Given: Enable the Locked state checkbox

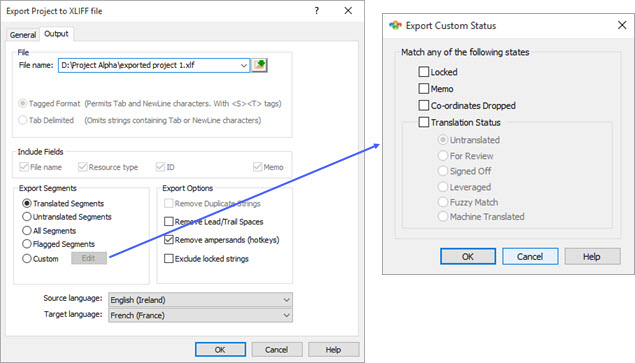Looking at the screenshot, I should tap(424, 72).
